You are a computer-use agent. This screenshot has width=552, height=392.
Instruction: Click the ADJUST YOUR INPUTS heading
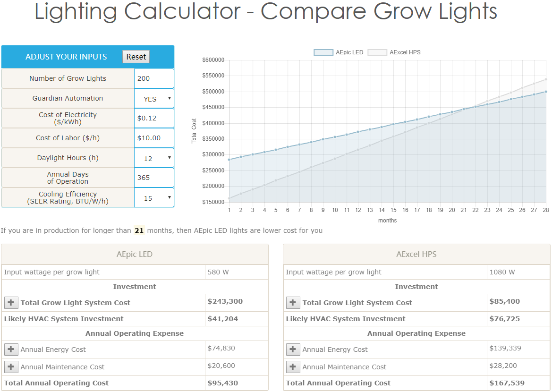pos(66,57)
